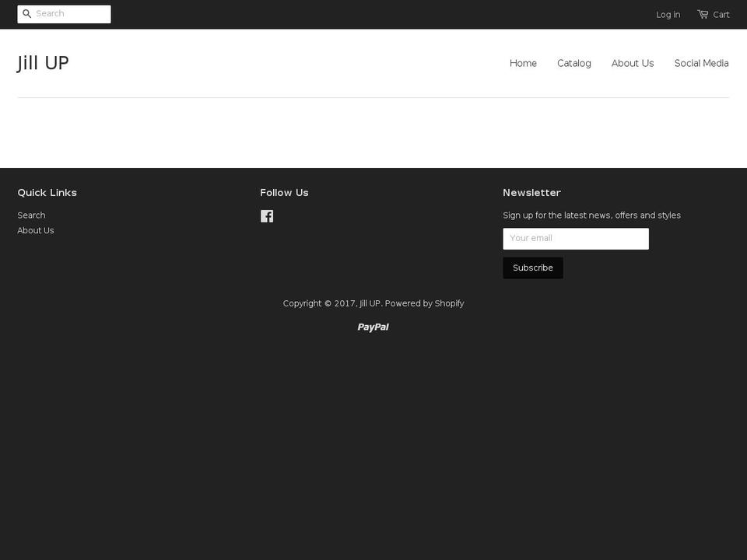Focus the Your email newsletter field

point(576,239)
